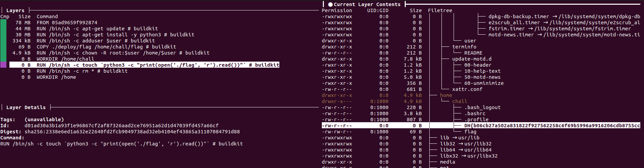The image size is (644, 168).
Task: Click the purple Cmp marker for selected layer
Action: pyautogui.click(x=3, y=65)
